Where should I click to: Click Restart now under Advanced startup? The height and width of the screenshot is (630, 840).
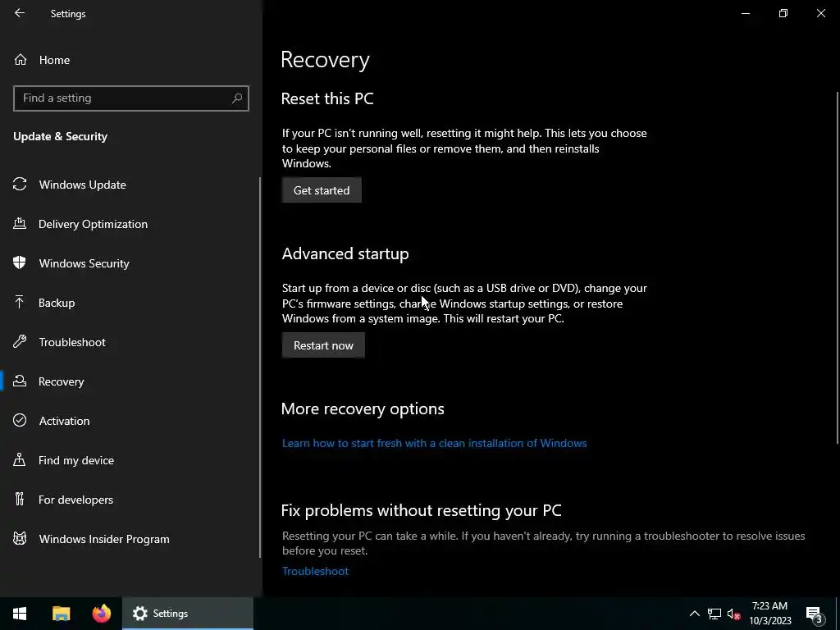[x=323, y=345]
